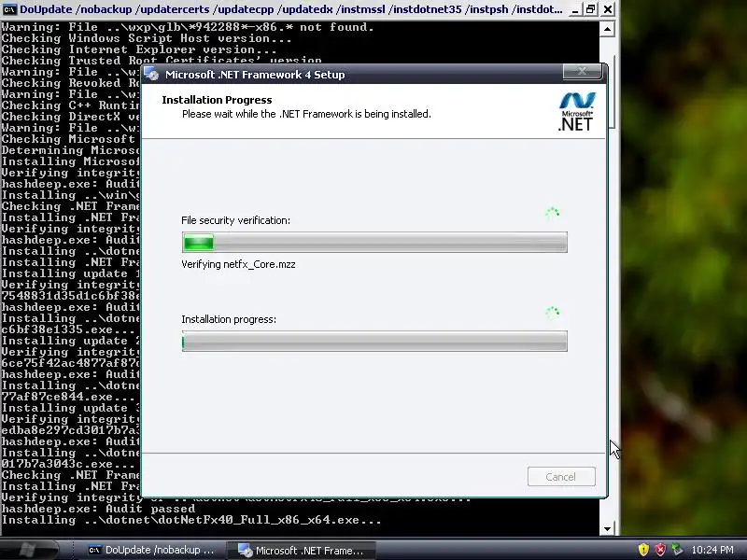
Task: Switch to Microsoft .NET Frame... taskbar button
Action: 301,551
